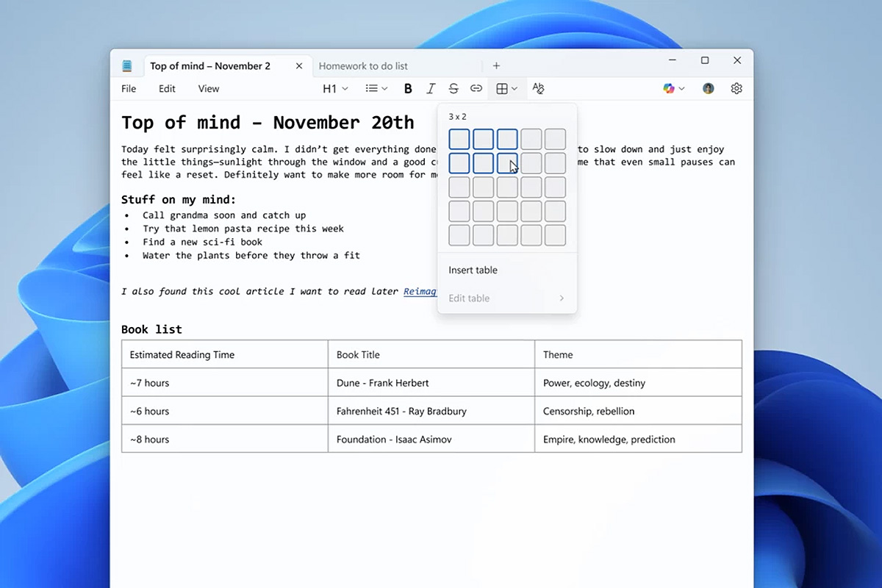This screenshot has width=882, height=588.
Task: Apply italic formatting
Action: 431,89
